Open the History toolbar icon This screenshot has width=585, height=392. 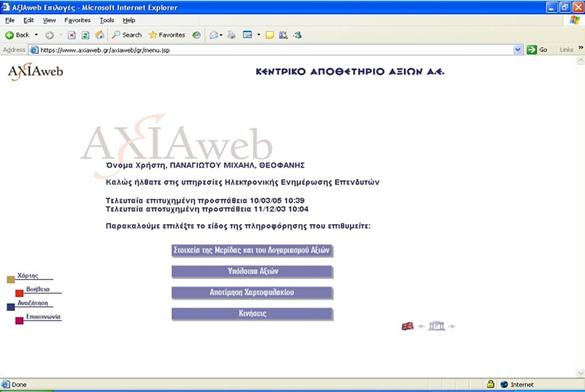tap(196, 35)
